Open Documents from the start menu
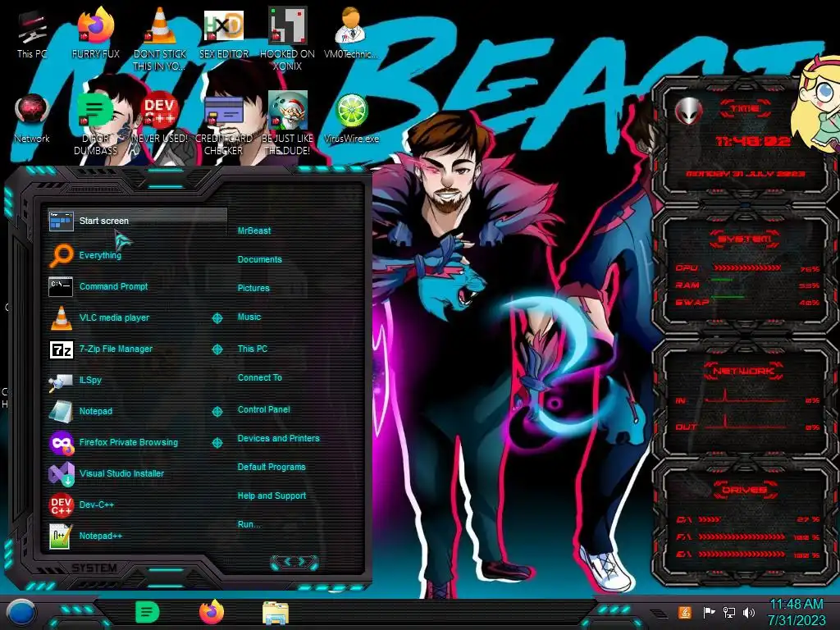This screenshot has height=630, width=840. pyautogui.click(x=259, y=259)
